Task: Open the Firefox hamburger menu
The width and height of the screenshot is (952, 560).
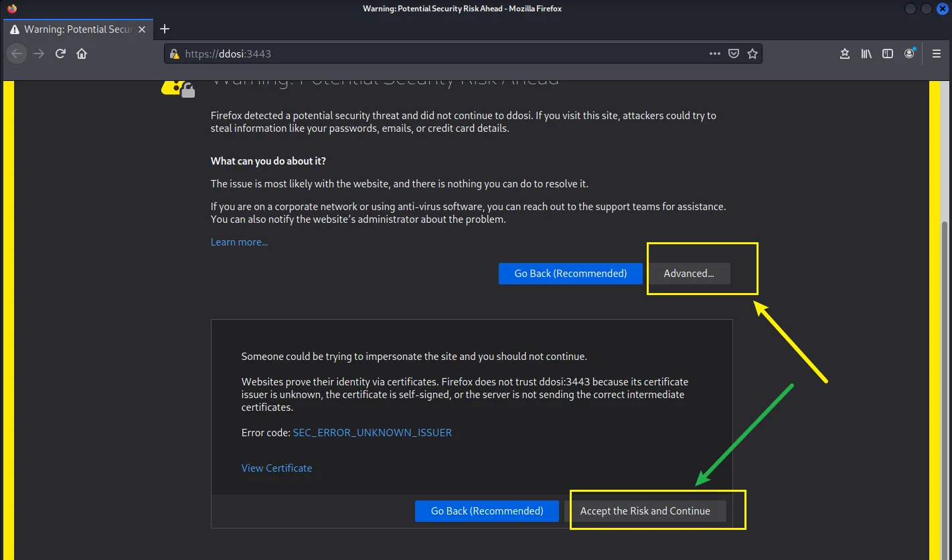Action: point(937,54)
